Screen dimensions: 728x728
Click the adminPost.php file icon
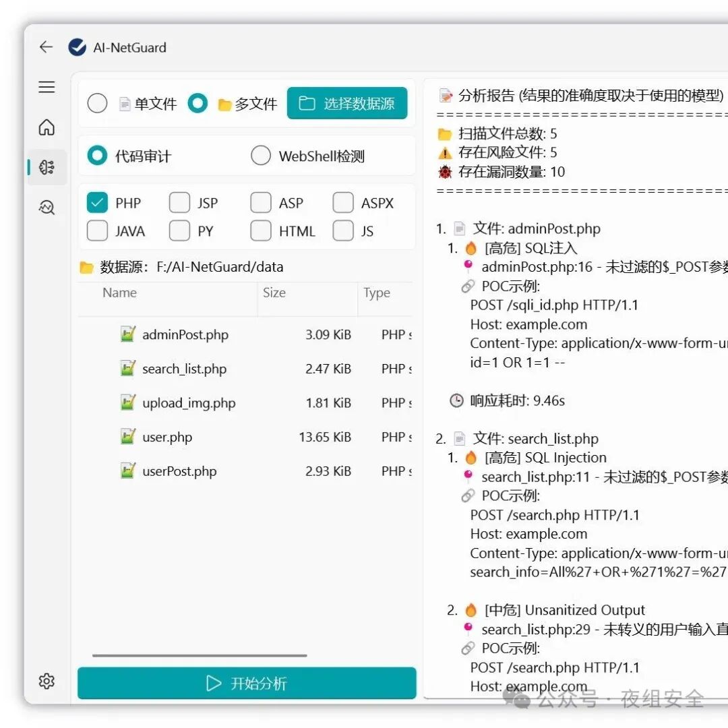coord(127,334)
